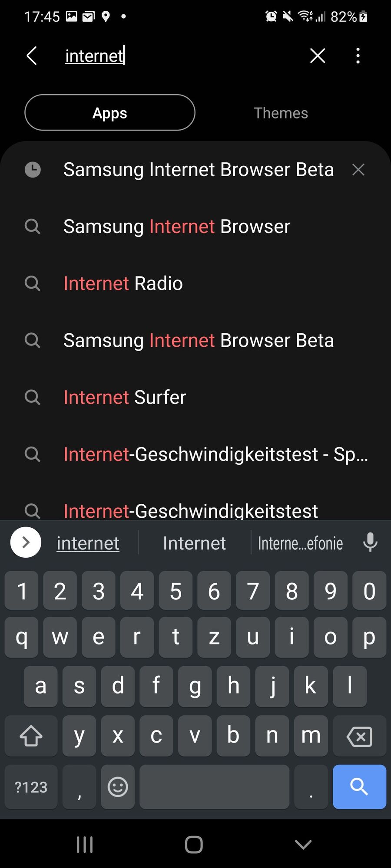Hide keyboard with navigation down chevron

(303, 845)
